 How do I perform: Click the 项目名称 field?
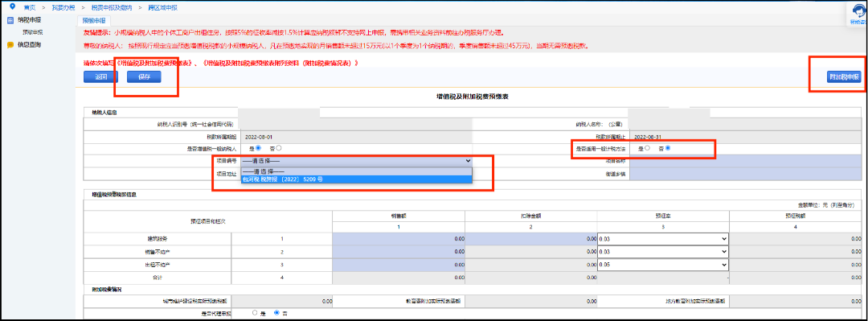pos(746,161)
